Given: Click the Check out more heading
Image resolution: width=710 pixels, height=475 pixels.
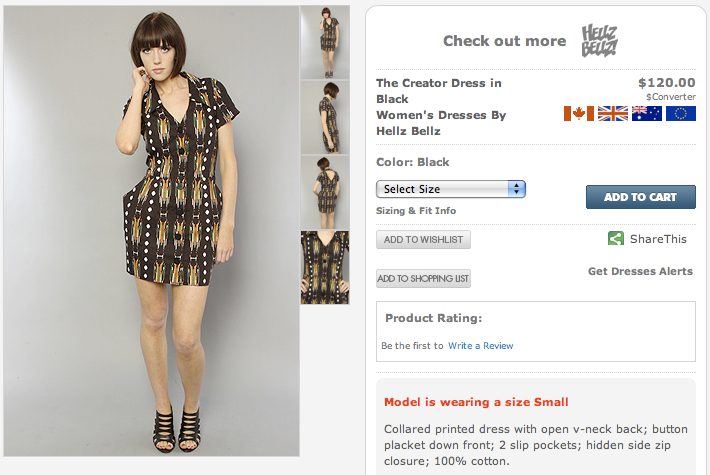Looking at the screenshot, I should [504, 41].
